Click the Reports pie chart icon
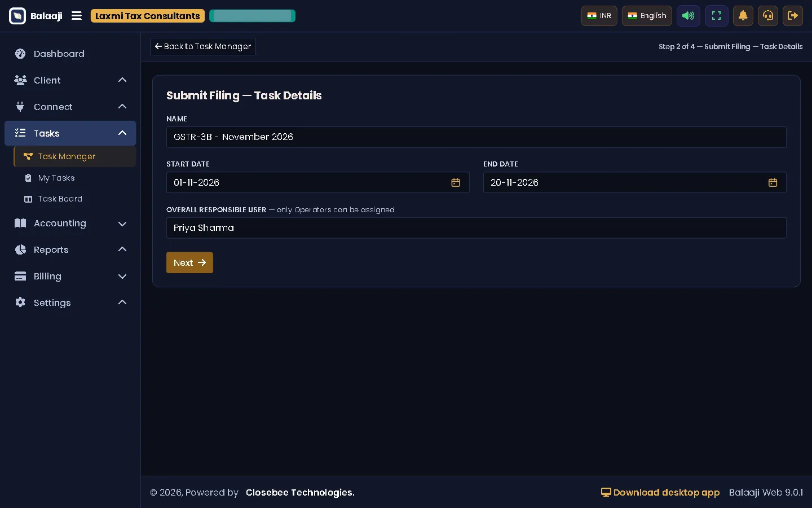The height and width of the screenshot is (508, 812). (x=20, y=249)
